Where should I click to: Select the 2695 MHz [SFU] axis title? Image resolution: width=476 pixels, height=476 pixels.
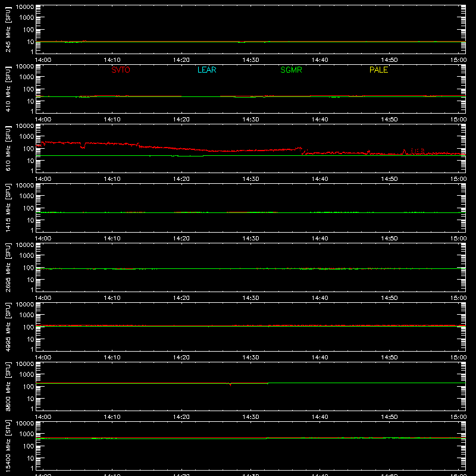click(8, 267)
